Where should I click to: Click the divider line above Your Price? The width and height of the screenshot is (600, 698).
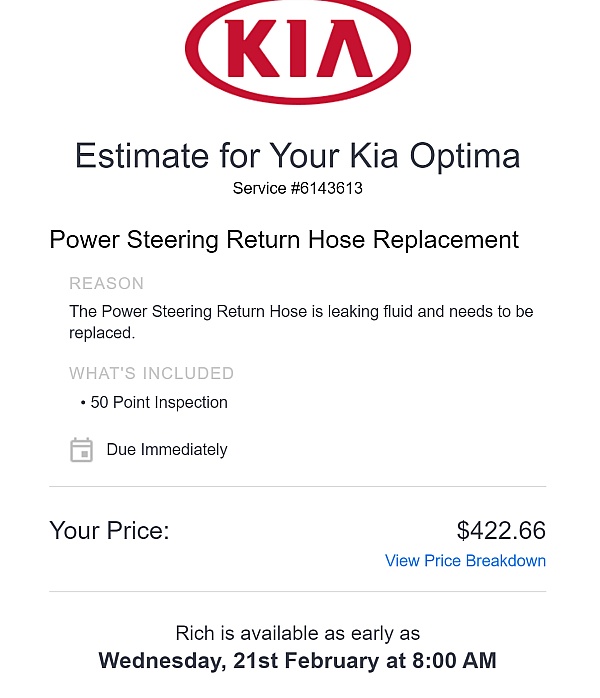point(298,487)
